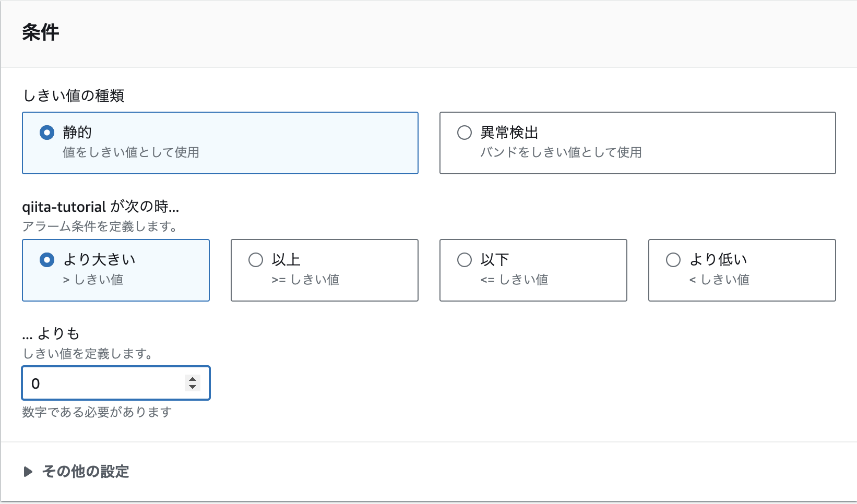Screen dimensions: 857x504
Task: Choose the 以下 condition option
Action: coord(465,259)
